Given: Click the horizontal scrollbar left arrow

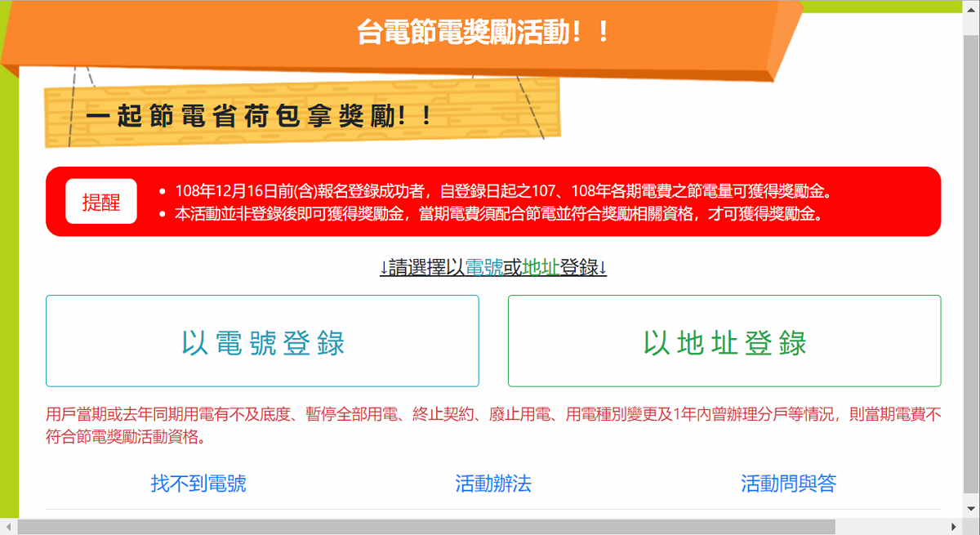Looking at the screenshot, I should tap(8, 527).
